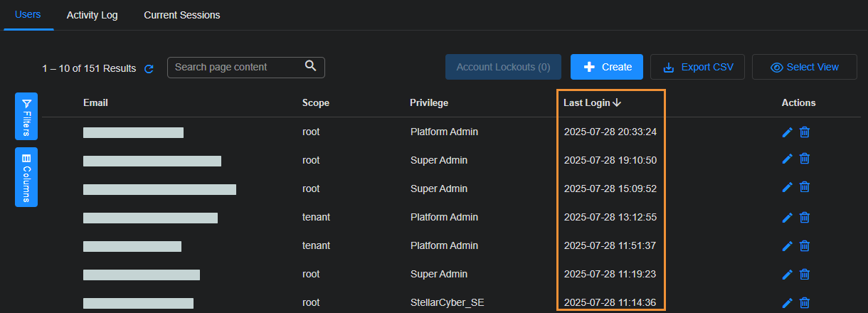Export the user list as CSV

click(697, 67)
